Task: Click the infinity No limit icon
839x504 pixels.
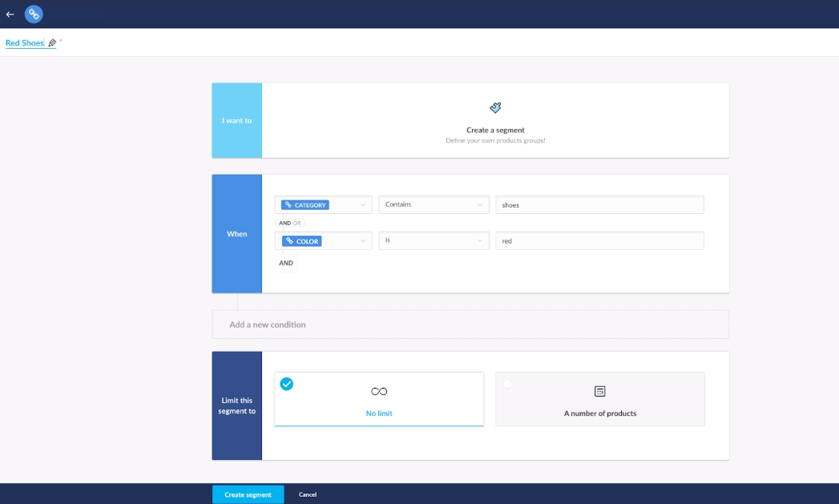Action: 379,391
